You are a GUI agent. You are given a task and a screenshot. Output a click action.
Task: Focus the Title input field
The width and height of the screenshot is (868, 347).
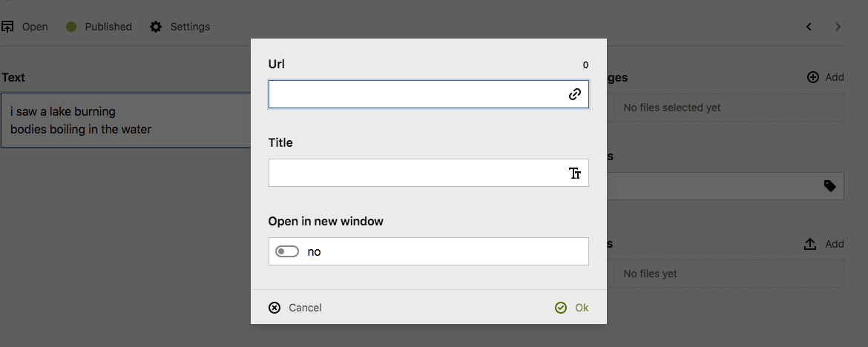tap(415, 173)
